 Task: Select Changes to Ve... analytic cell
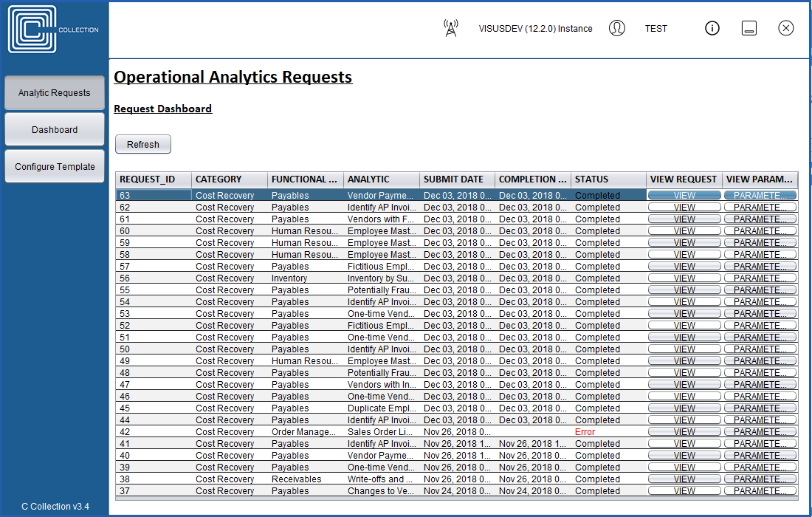(381, 491)
